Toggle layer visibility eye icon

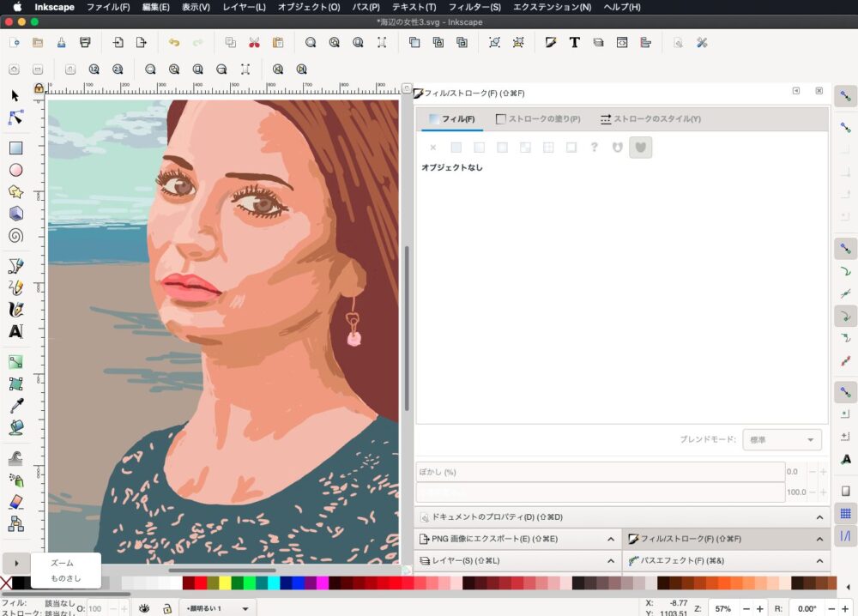coord(144,608)
